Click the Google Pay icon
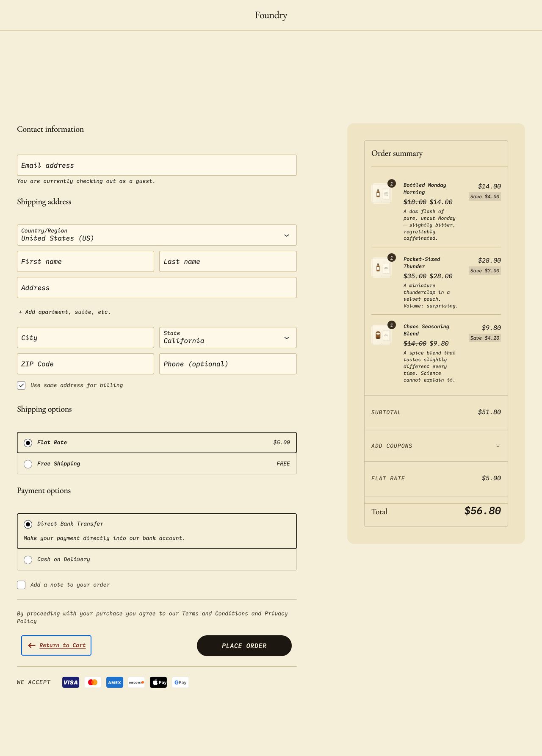Viewport: 542px width, 756px height. click(180, 682)
